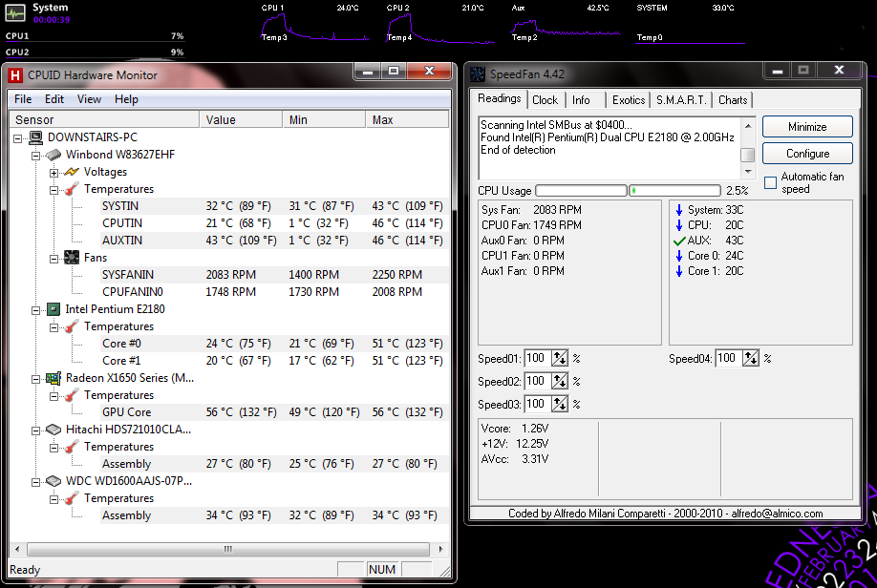
Task: Click thermometer icon under Intel Pentium E2180
Action: coord(72,327)
